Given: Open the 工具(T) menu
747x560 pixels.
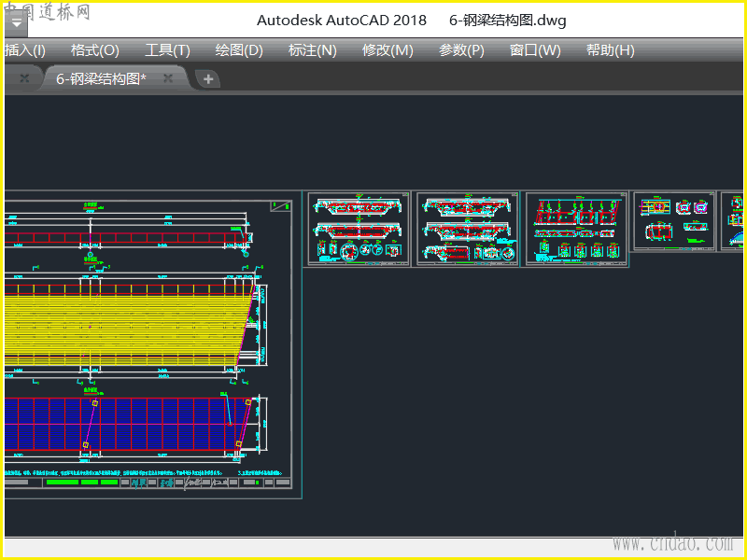Looking at the screenshot, I should coord(167,50).
